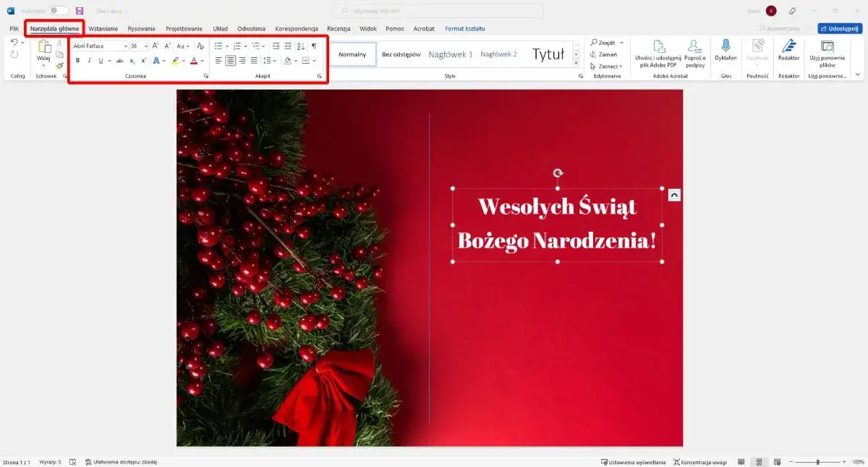Screen dimensions: 868x467
Task: Toggle justify alignment for the paragraph
Action: 254,60
